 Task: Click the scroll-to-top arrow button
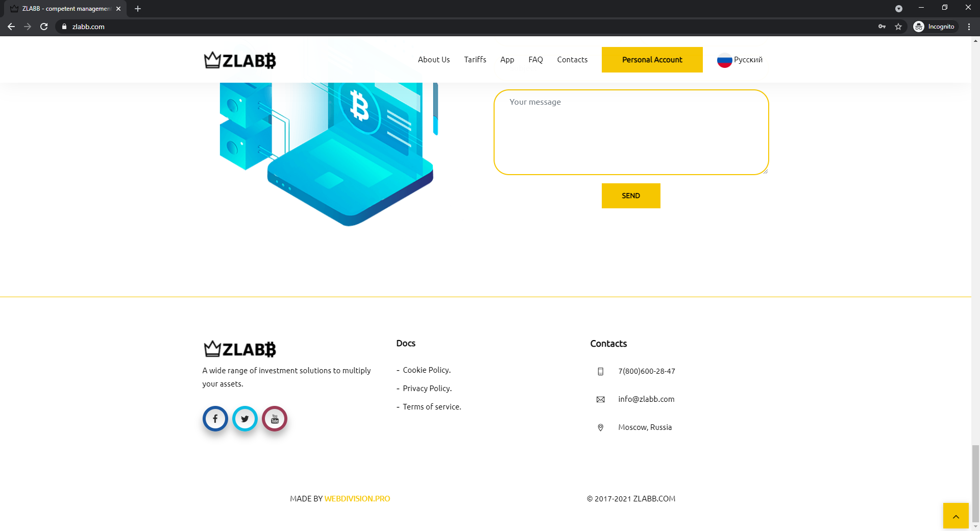point(955,516)
